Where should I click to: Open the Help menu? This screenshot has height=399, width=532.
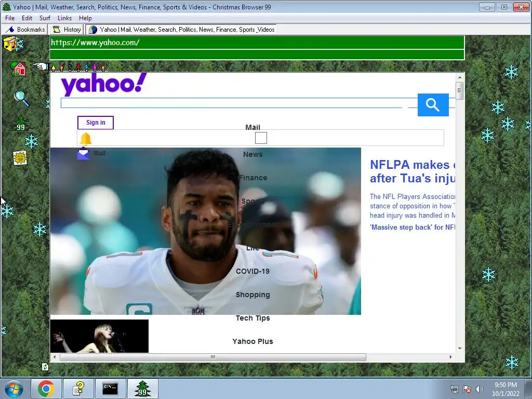[x=85, y=18]
